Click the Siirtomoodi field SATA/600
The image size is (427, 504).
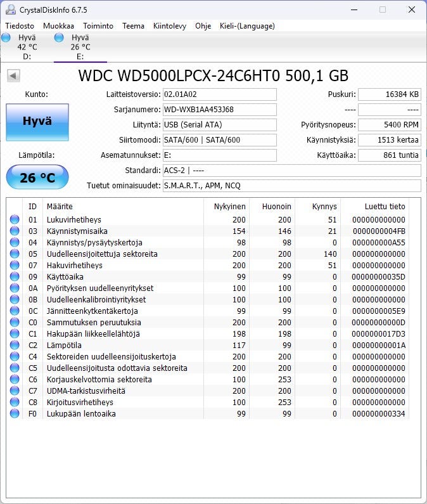pos(219,140)
